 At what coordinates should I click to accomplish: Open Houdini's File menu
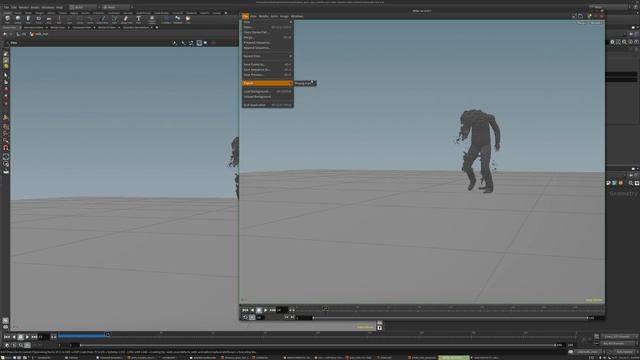[x=6, y=7]
